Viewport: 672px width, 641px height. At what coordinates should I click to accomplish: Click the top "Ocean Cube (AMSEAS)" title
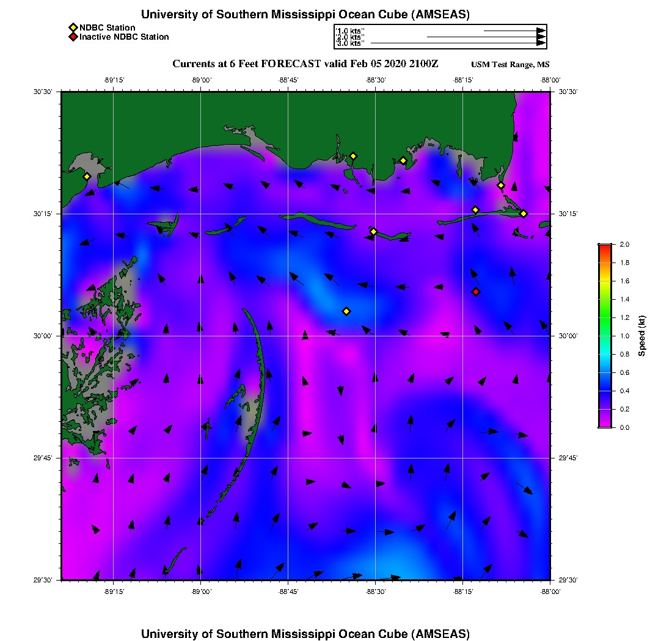[305, 15]
